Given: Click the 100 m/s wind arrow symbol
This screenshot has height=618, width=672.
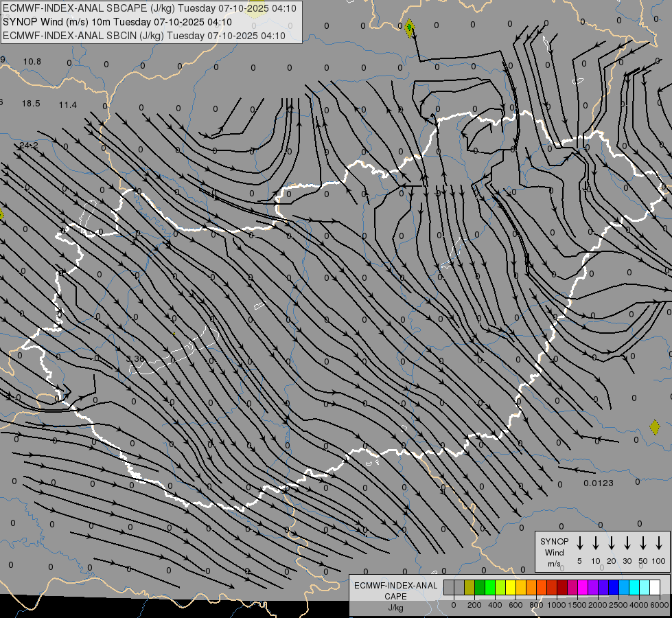Looking at the screenshot, I should click(659, 543).
